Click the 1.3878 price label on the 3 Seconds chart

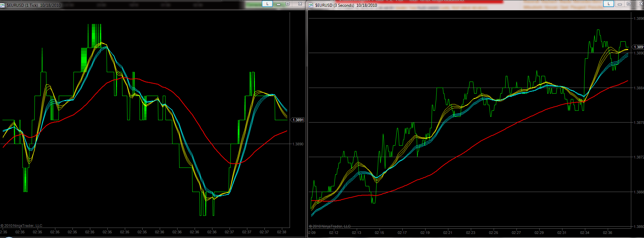point(639,123)
